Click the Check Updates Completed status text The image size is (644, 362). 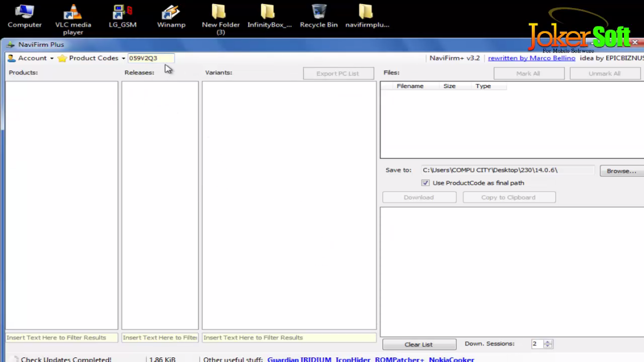coord(66,359)
